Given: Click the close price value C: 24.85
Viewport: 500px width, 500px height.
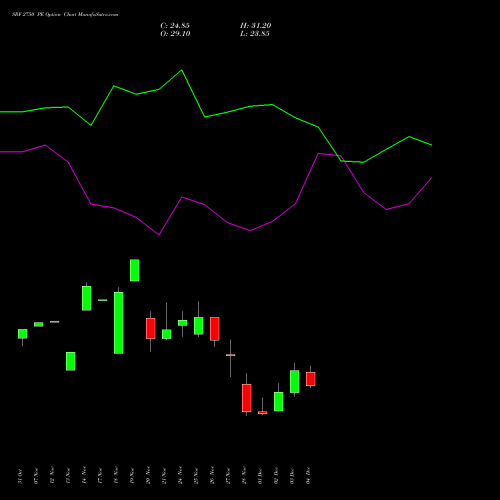Looking at the screenshot, I should 175,26.
